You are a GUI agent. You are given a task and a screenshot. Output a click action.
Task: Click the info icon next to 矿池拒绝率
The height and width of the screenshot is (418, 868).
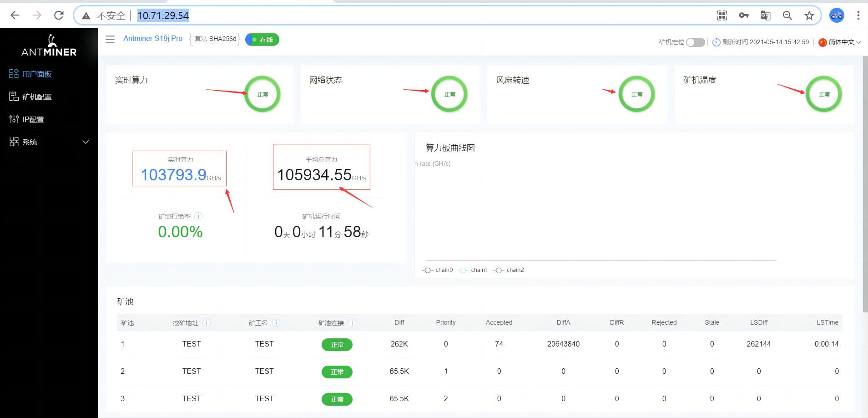(x=199, y=217)
